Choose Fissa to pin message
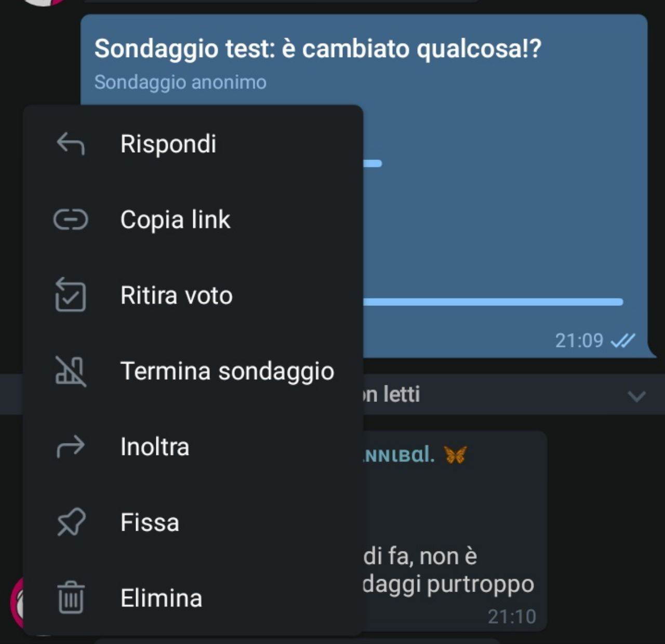665x644 pixels. pos(193,522)
